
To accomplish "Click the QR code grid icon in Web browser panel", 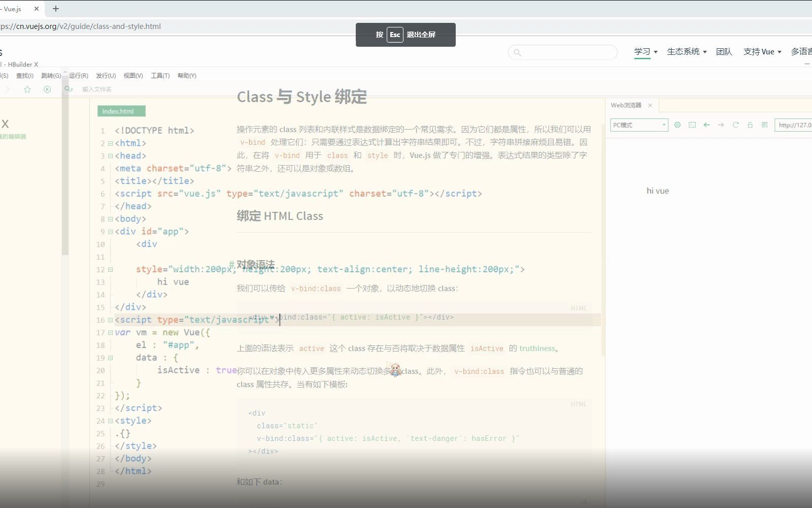I will coord(764,125).
